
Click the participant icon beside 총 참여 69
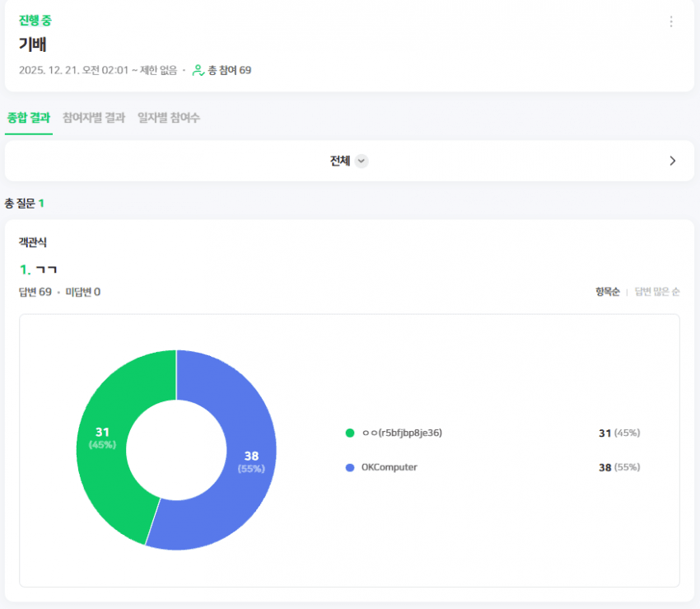(198, 70)
